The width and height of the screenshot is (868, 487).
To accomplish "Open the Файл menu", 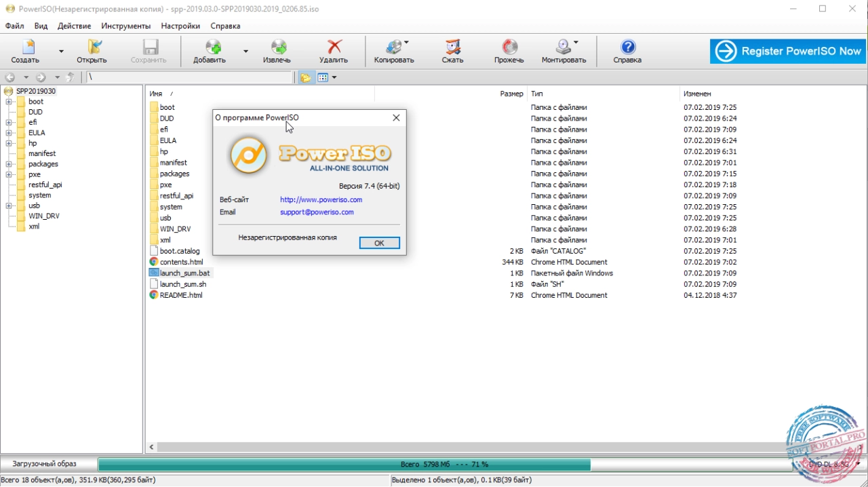I will 14,26.
